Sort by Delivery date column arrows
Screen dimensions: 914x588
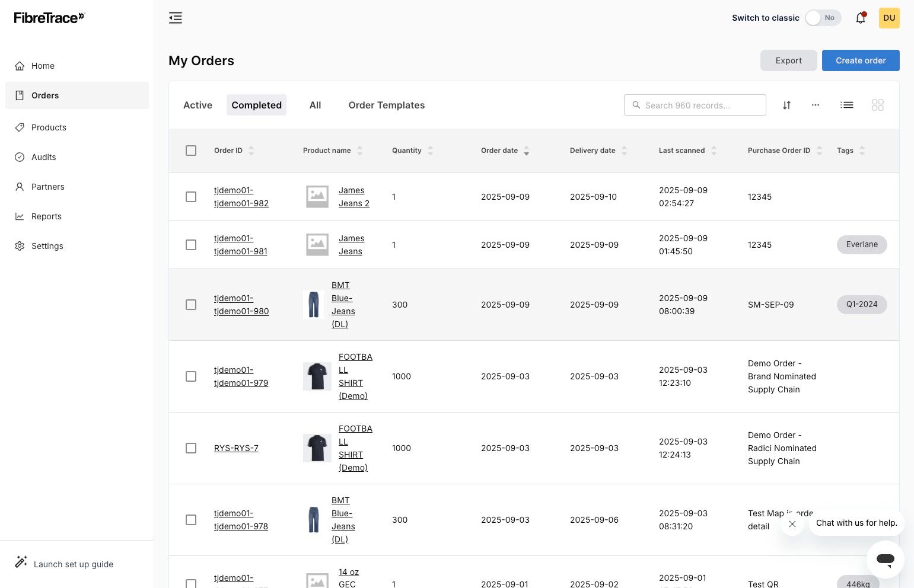click(x=624, y=151)
